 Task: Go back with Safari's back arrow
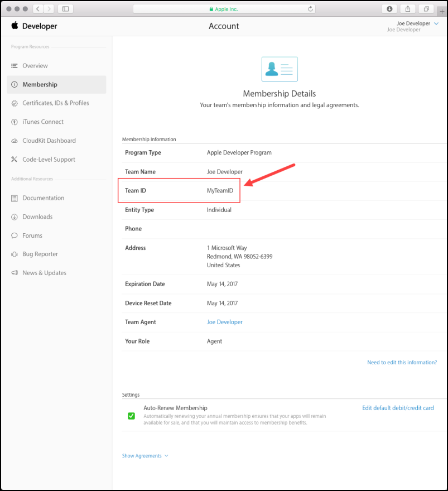[38, 9]
